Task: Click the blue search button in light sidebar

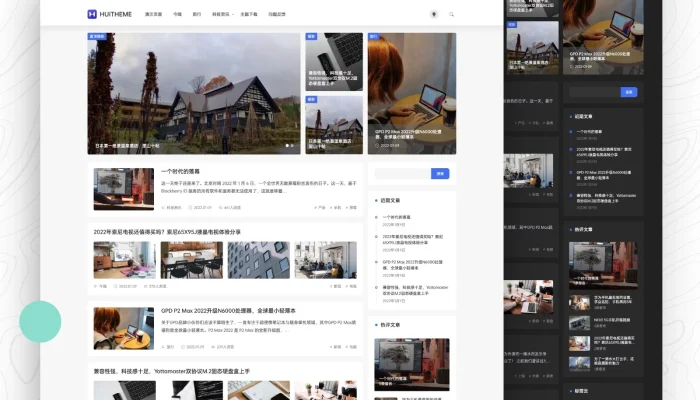Action: [x=438, y=173]
